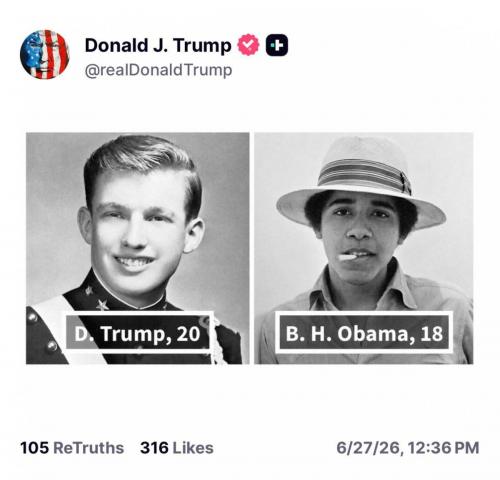
Task: Open the Donald J. Trump display name
Action: point(158,45)
